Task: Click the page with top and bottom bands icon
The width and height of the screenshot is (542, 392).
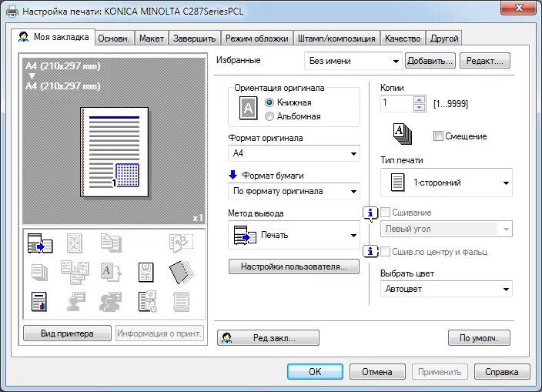Action: tap(181, 302)
